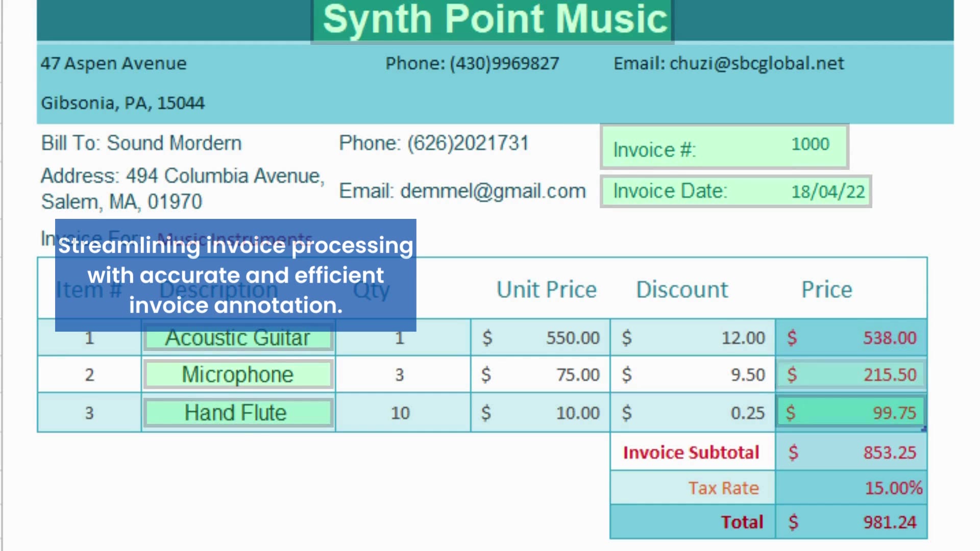Select the Bill To: Sound Mordern text
The image size is (980, 551).
(x=141, y=143)
